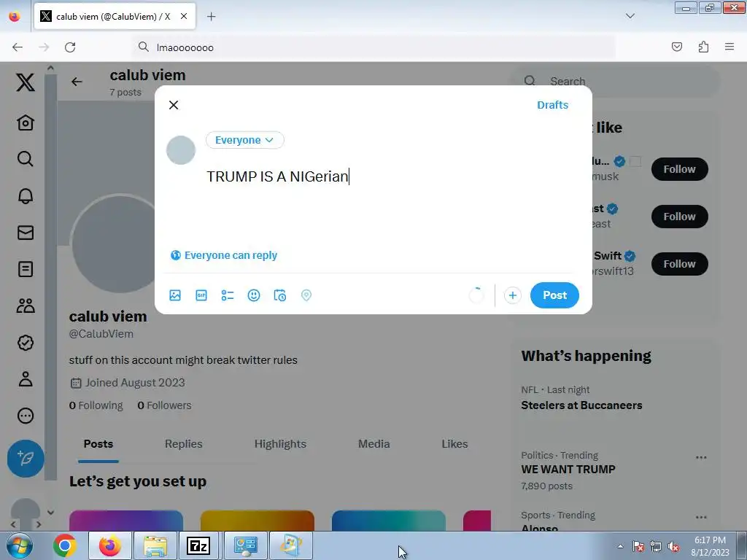The height and width of the screenshot is (560, 747).
Task: Open a new browser tab
Action: coord(211,17)
